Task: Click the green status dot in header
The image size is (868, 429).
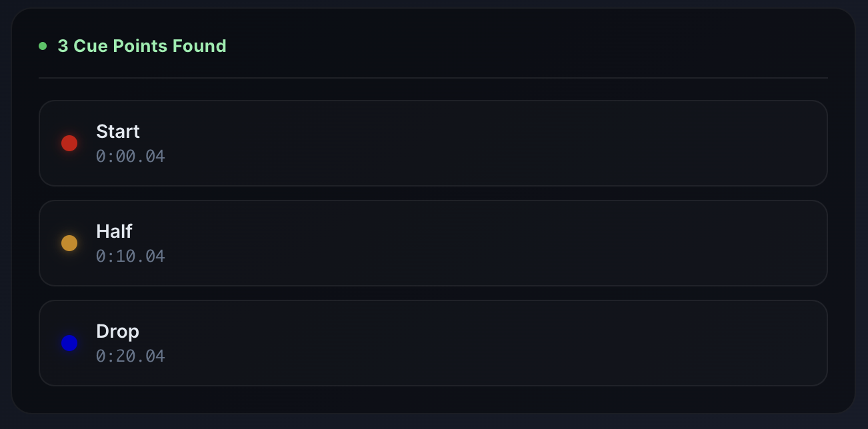Action: 43,46
